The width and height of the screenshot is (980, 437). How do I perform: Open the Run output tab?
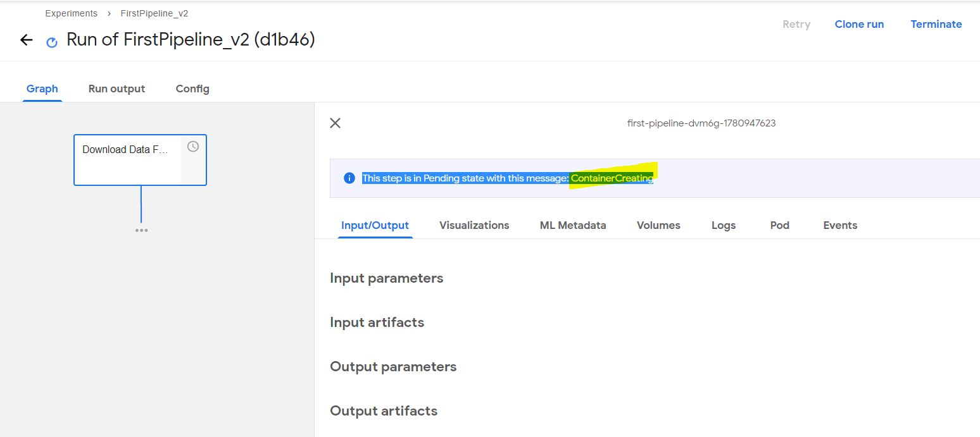coord(116,89)
